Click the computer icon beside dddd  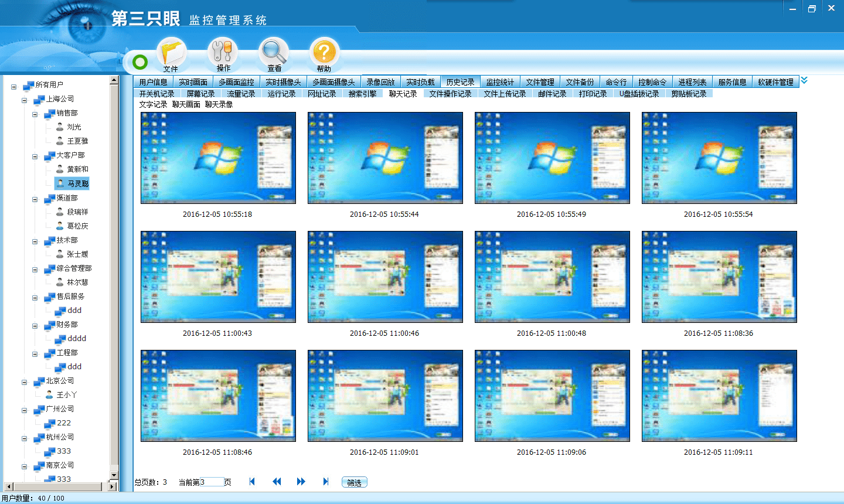point(60,339)
